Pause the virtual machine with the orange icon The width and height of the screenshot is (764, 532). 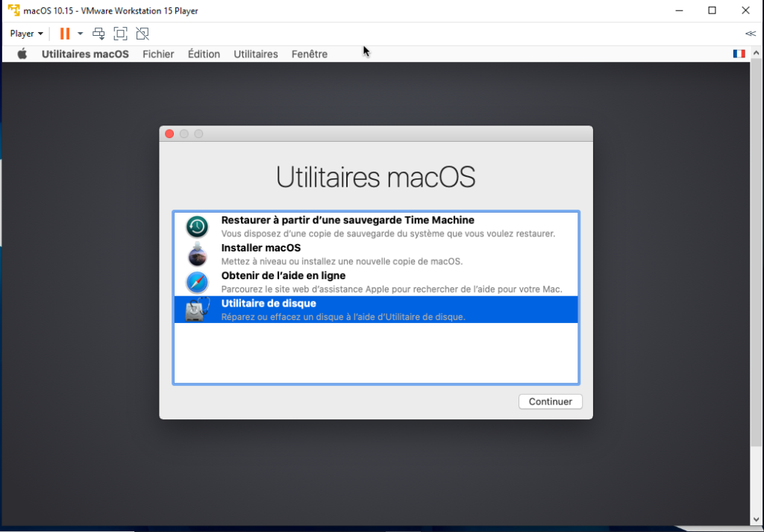(x=65, y=34)
